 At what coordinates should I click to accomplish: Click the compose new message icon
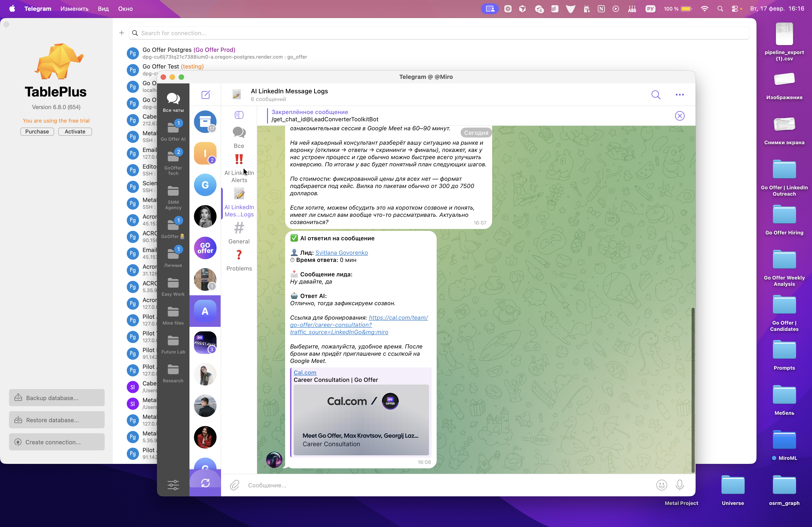pos(205,94)
